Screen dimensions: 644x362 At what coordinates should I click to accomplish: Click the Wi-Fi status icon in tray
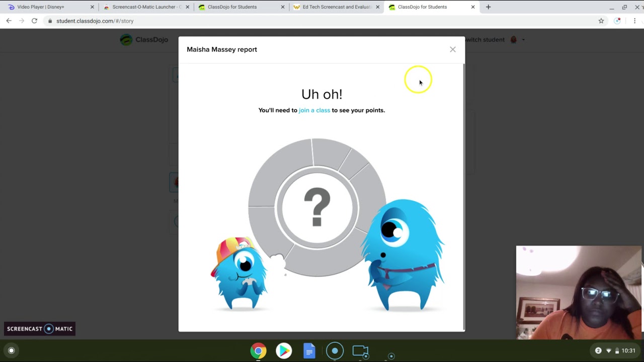(x=608, y=350)
